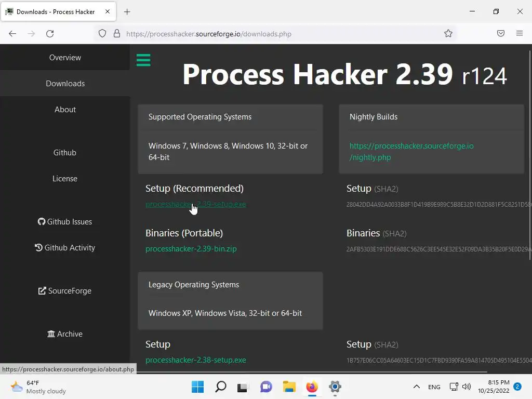532x399 pixels.
Task: Open the Save to Pocket icon
Action: tap(500, 33)
